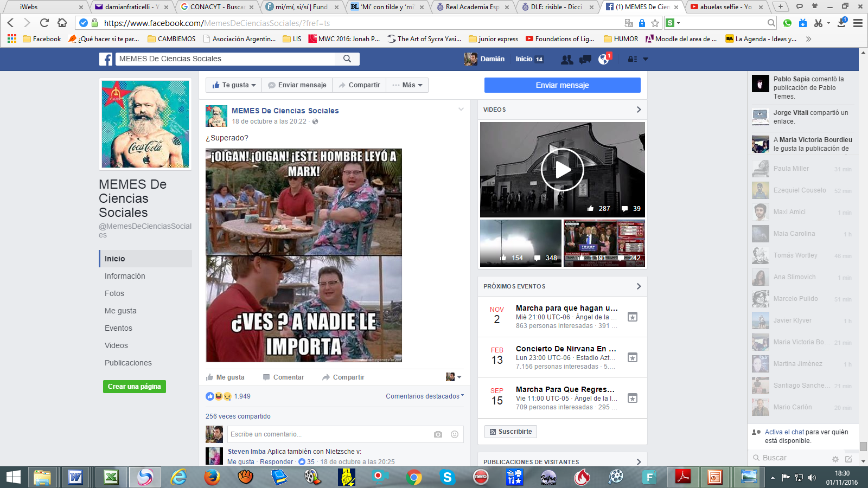Toggle Me gusta on the Marx post
The height and width of the screenshot is (488, 868).
pyautogui.click(x=225, y=377)
